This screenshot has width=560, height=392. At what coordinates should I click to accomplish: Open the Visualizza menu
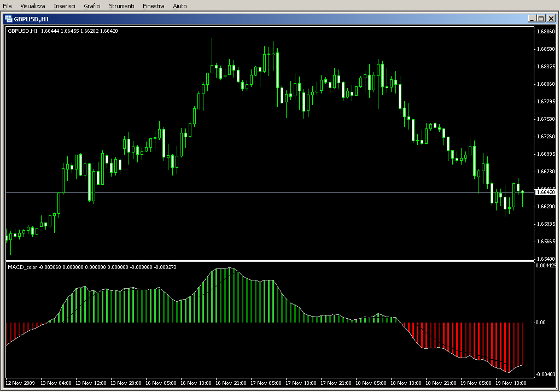(33, 6)
